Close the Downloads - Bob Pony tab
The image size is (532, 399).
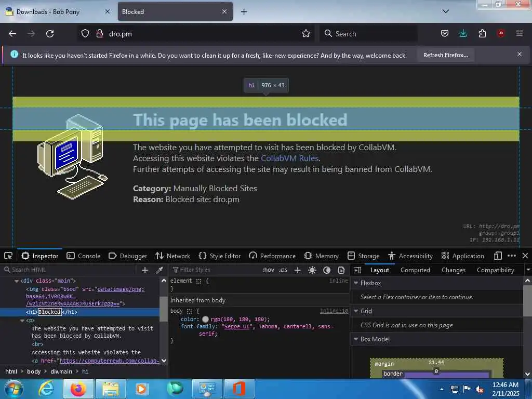point(108,11)
